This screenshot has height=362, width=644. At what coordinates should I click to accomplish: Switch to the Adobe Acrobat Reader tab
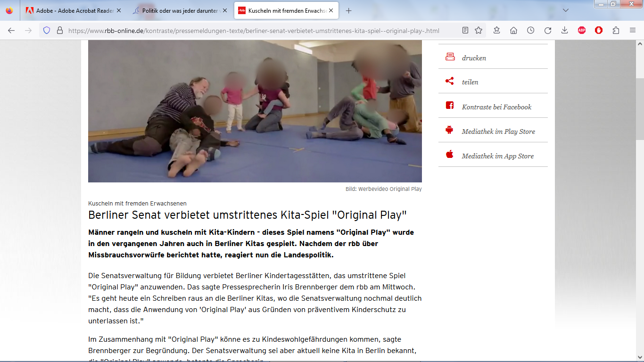73,10
